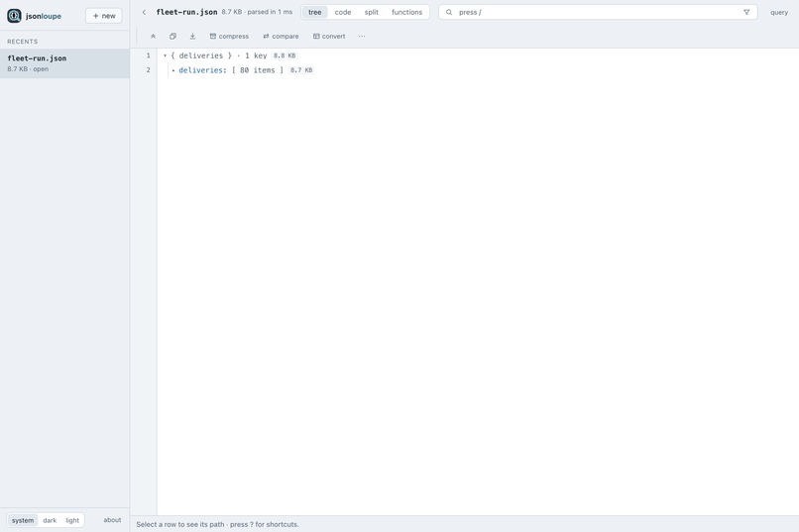Screen dimensions: 799x532
Task: Download the file with the download icon
Action: click(192, 36)
